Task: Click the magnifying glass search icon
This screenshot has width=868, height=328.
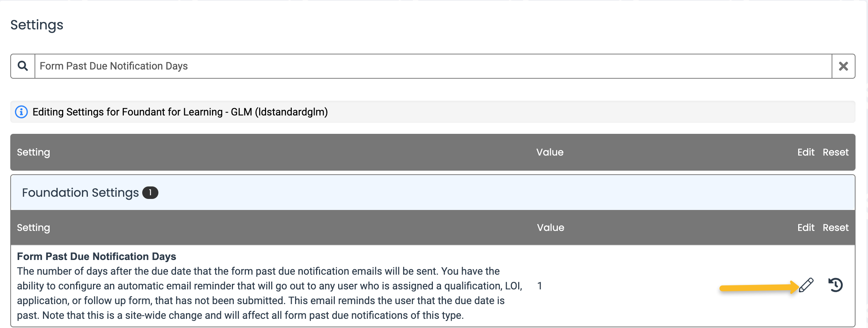Action: [23, 66]
